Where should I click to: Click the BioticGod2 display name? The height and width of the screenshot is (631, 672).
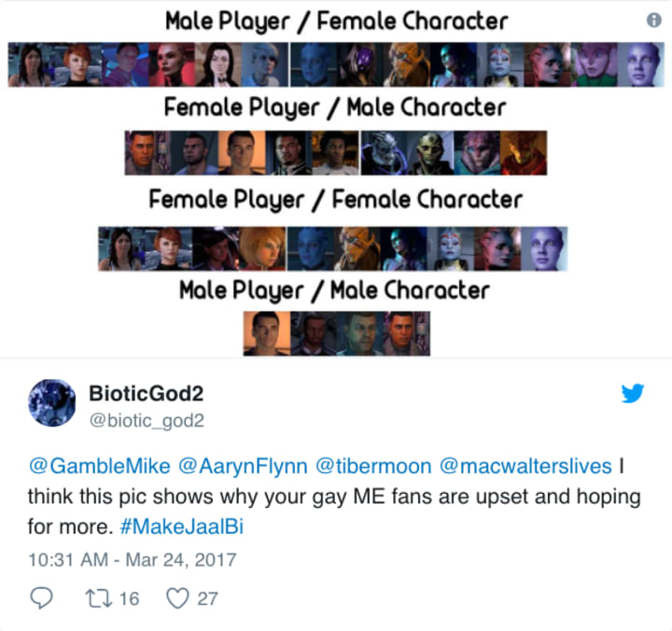point(147,394)
